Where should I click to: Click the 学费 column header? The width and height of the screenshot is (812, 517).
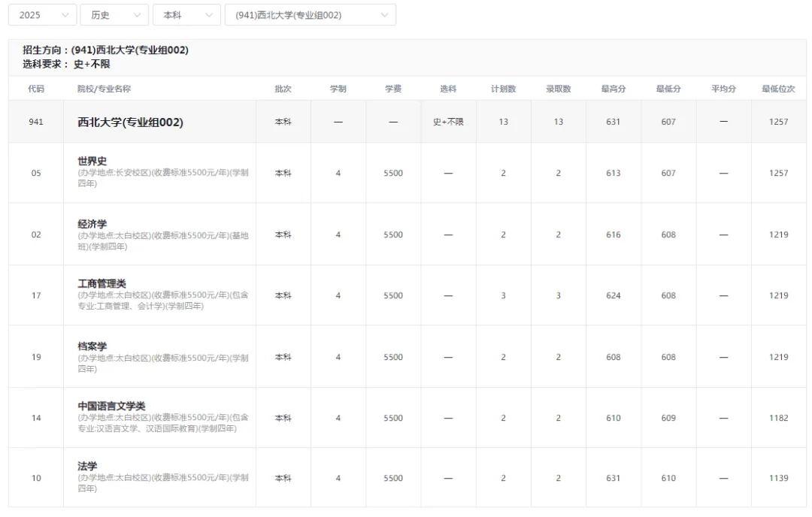393,89
